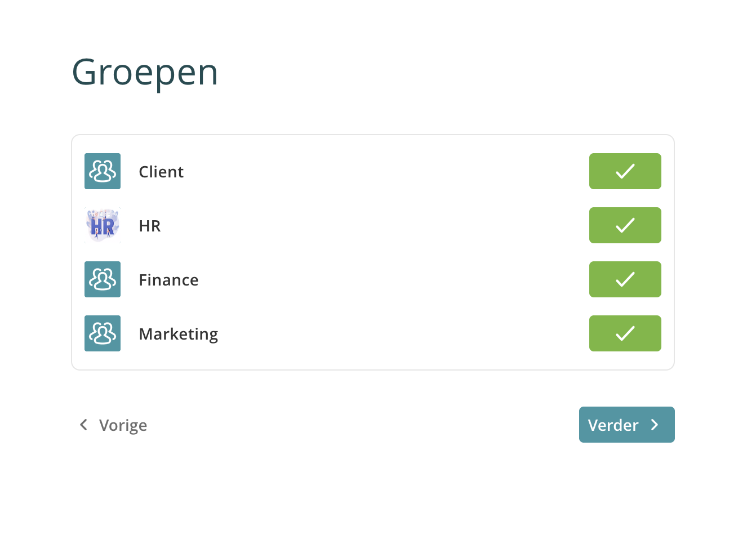Toggle the green check for Client
The width and height of the screenshot is (756, 535).
(x=625, y=171)
